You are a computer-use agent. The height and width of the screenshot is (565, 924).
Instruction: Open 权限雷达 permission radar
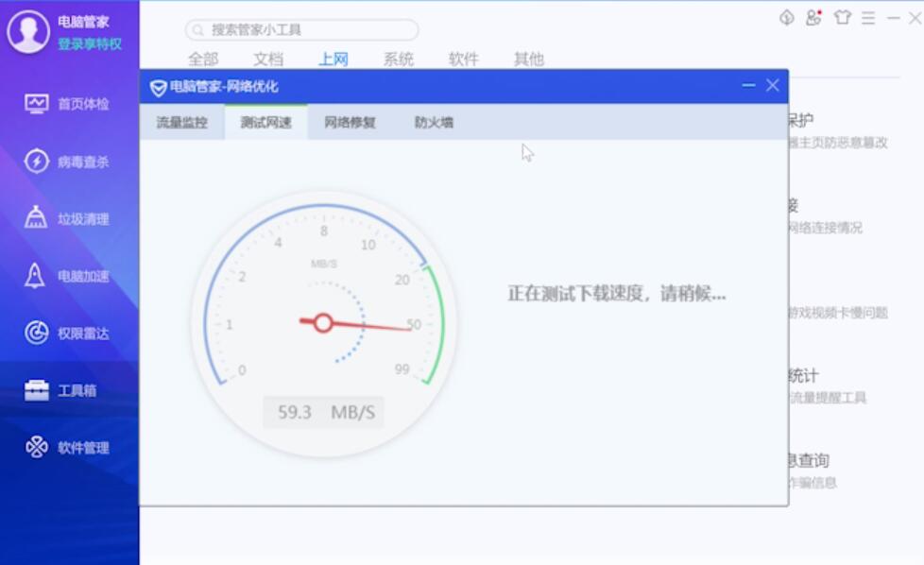pyautogui.click(x=66, y=333)
